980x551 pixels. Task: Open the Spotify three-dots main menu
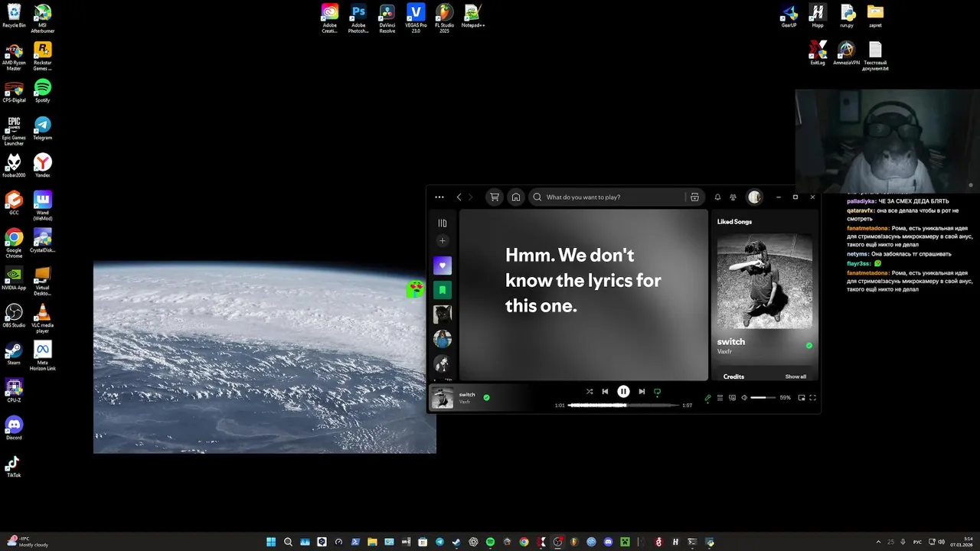pyautogui.click(x=439, y=197)
